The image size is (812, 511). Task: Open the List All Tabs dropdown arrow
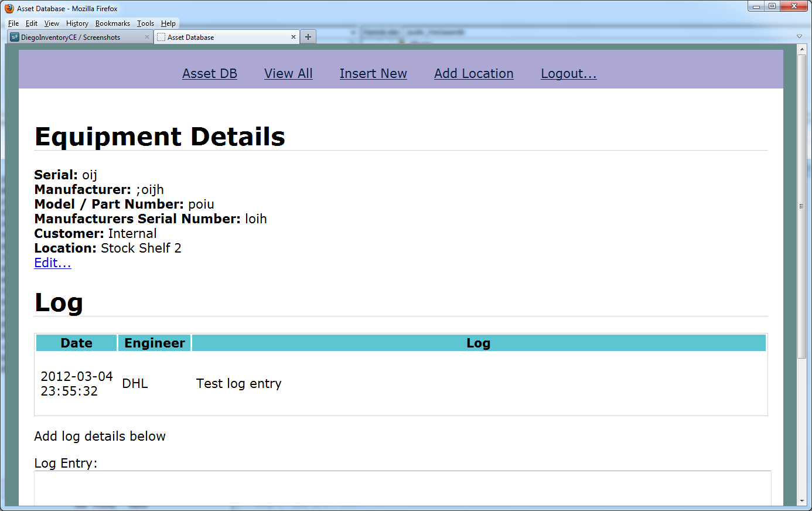799,36
